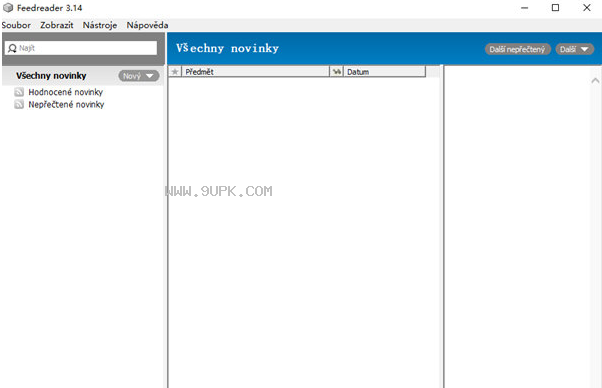Select Nepřečtené novinky folder
The width and height of the screenshot is (602, 388).
pyautogui.click(x=66, y=104)
